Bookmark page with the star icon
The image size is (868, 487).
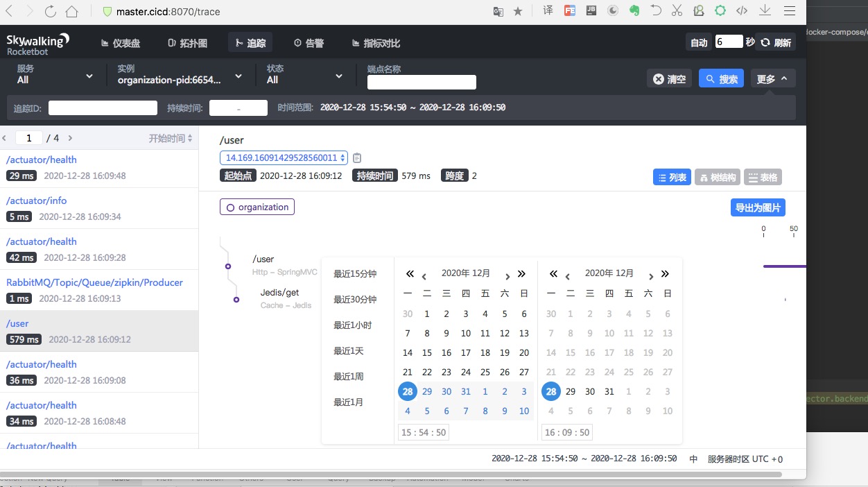(x=518, y=12)
